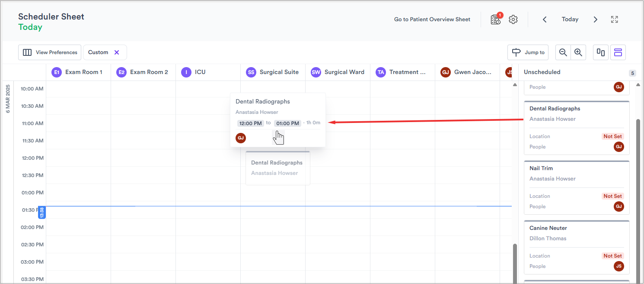Click GJ avatar on Dental Radiographs card
Screen dimensions: 644x284
619,147
